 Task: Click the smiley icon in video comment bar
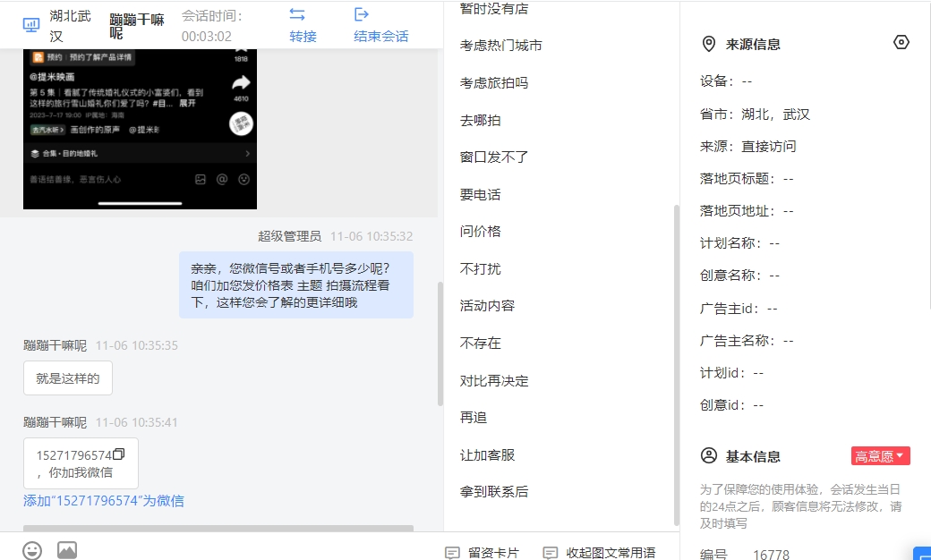tap(244, 179)
